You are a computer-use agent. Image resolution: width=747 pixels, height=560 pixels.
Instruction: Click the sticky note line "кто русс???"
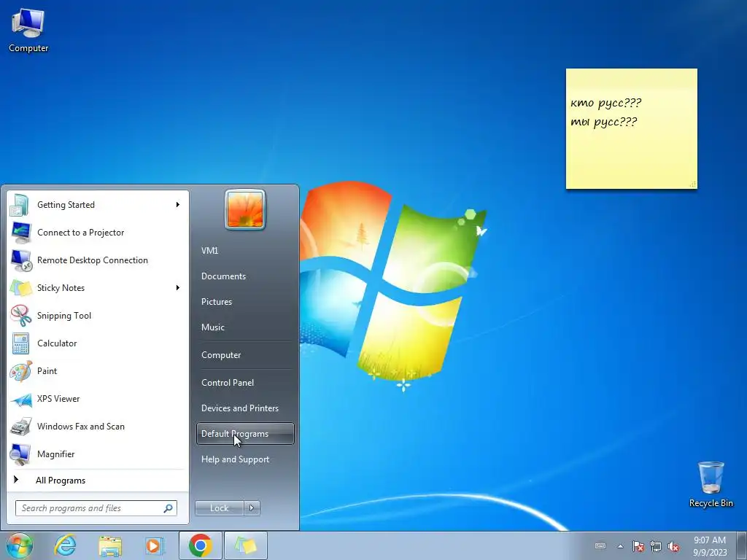605,104
